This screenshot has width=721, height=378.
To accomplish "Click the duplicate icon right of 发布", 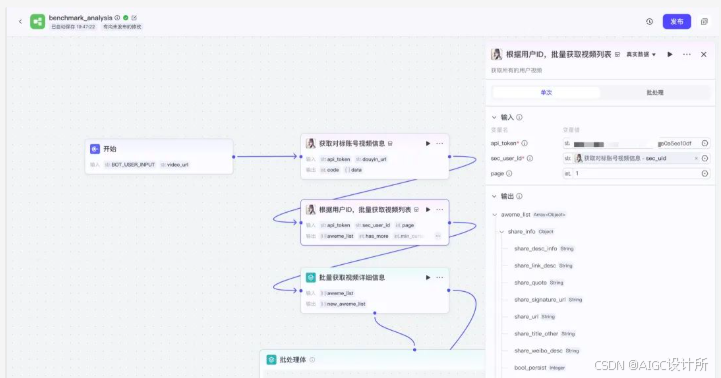I will coord(704,22).
